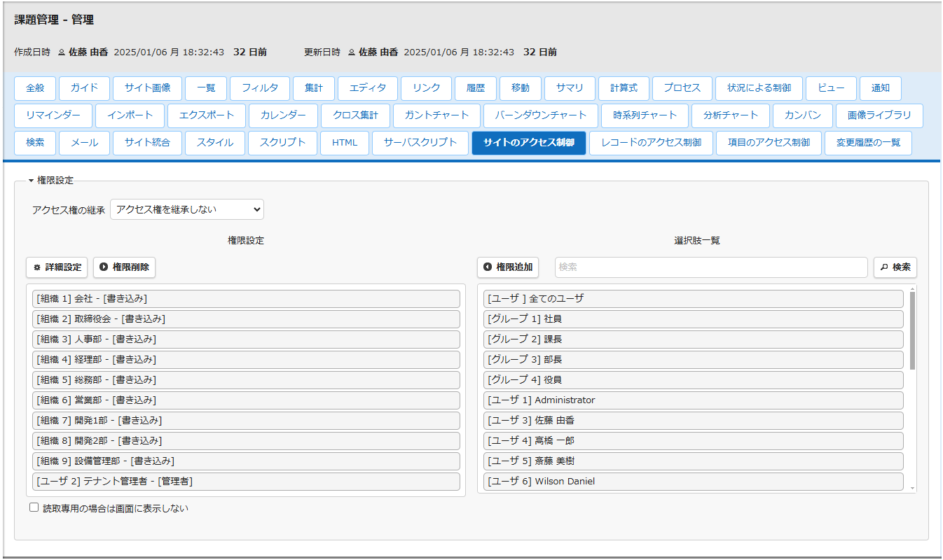Select the active サイトのアクセス制御 tab

[529, 143]
